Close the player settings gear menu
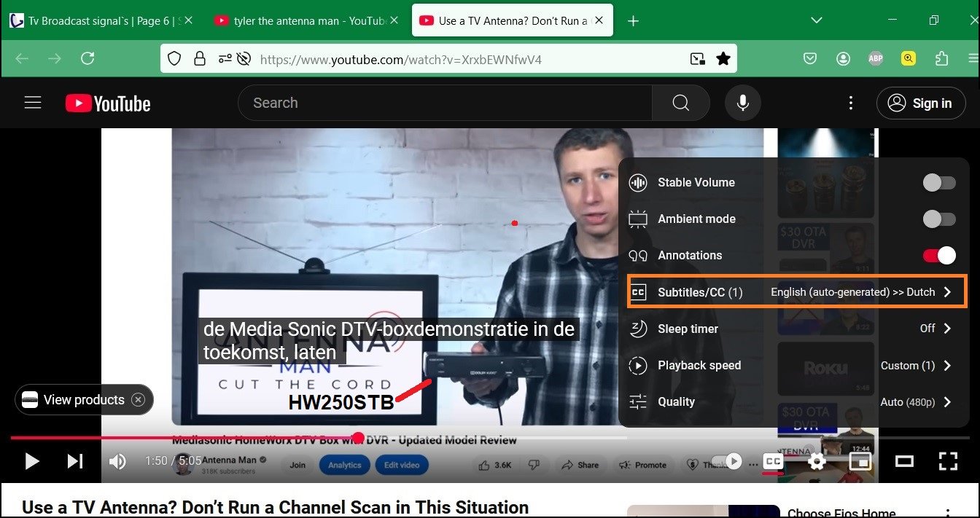The height and width of the screenshot is (518, 980). tap(817, 461)
